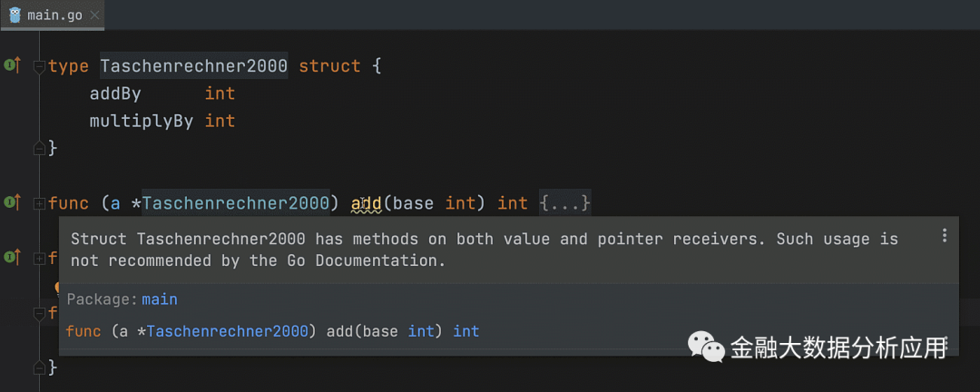The height and width of the screenshot is (392, 980).
Task: Click the multiplyBy field name
Action: [x=141, y=121]
